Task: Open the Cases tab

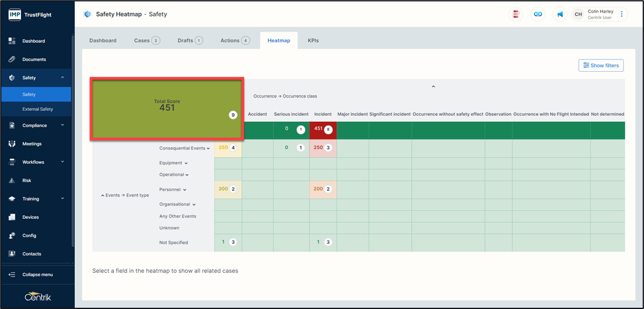Action: click(x=146, y=40)
